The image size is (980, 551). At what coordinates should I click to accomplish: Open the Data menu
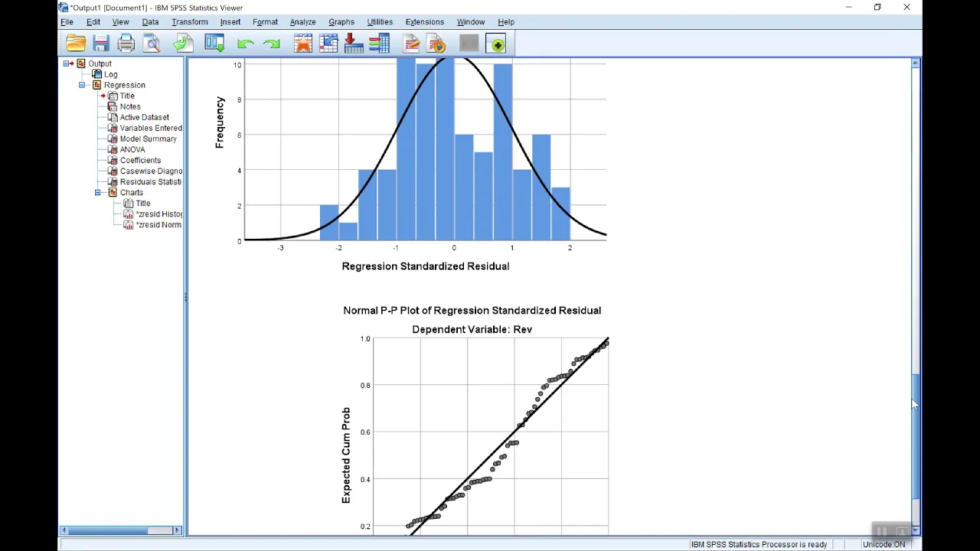150,22
